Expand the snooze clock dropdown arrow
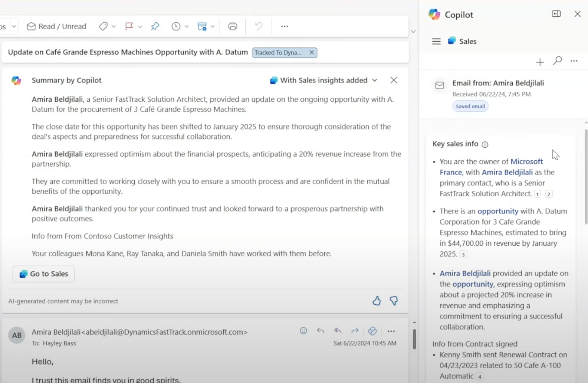The height and width of the screenshot is (383, 588). coord(187,26)
